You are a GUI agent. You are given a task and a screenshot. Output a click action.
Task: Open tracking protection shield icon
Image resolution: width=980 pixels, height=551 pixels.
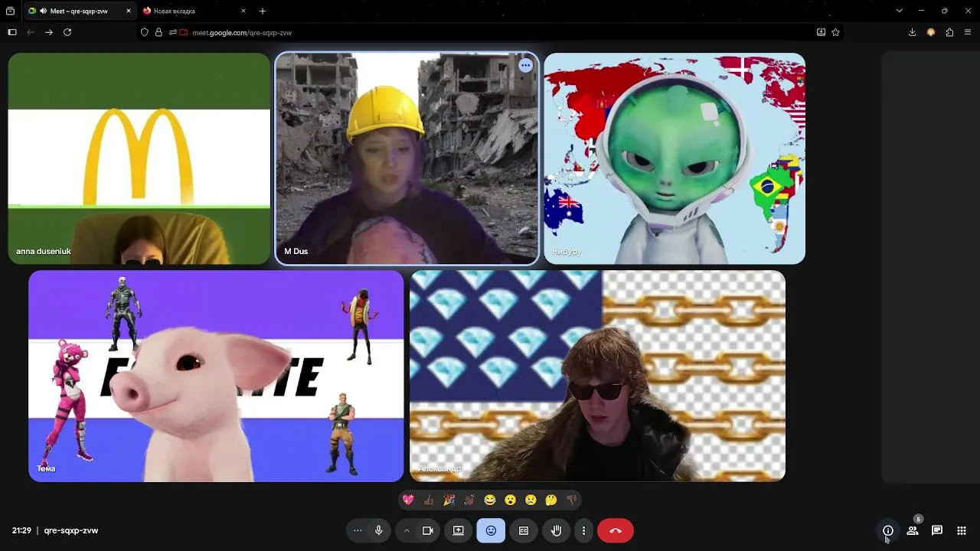pos(145,32)
